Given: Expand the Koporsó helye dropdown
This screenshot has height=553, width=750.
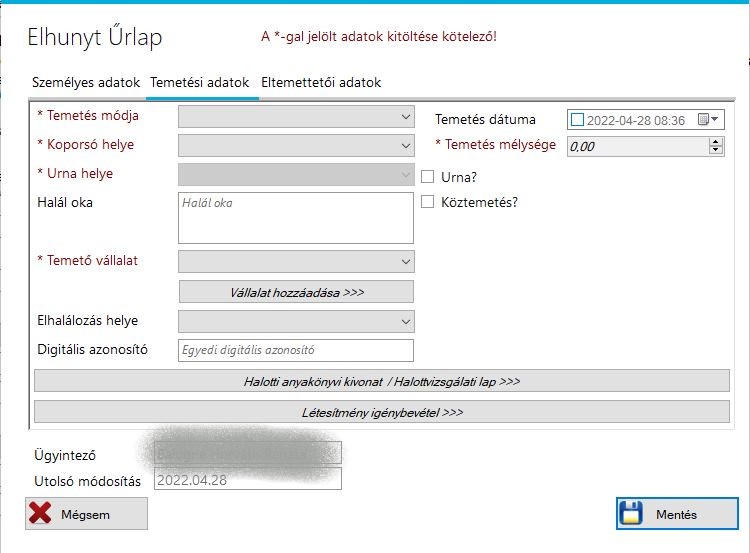Looking at the screenshot, I should 405,146.
